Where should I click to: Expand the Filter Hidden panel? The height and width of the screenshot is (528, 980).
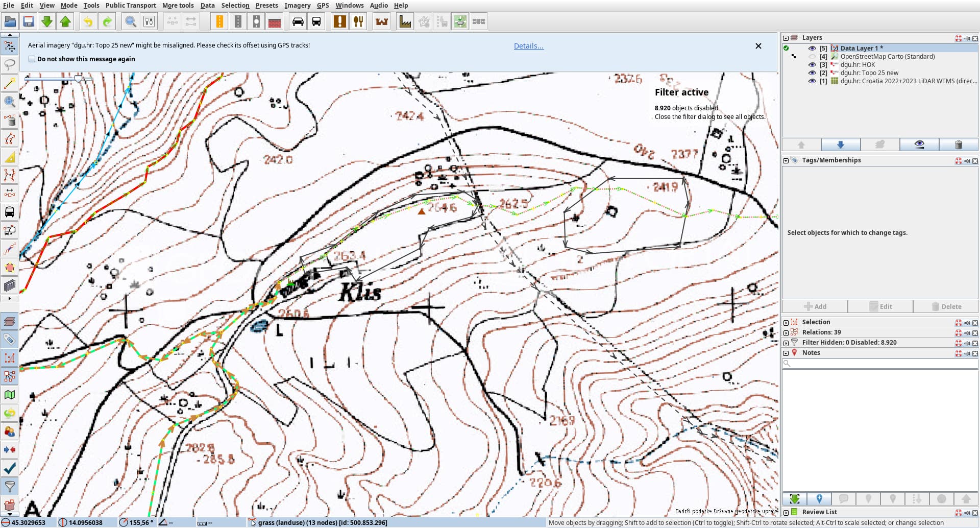click(x=786, y=343)
